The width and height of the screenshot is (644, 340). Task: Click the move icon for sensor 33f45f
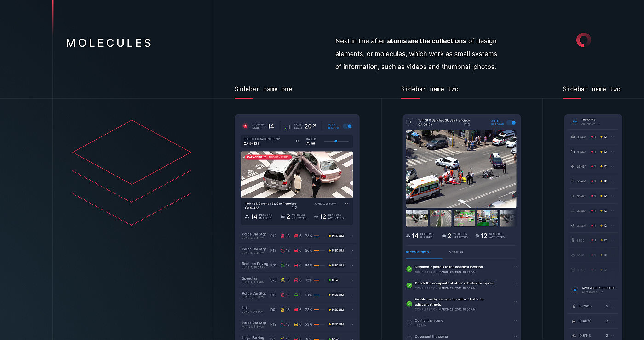coord(573,166)
